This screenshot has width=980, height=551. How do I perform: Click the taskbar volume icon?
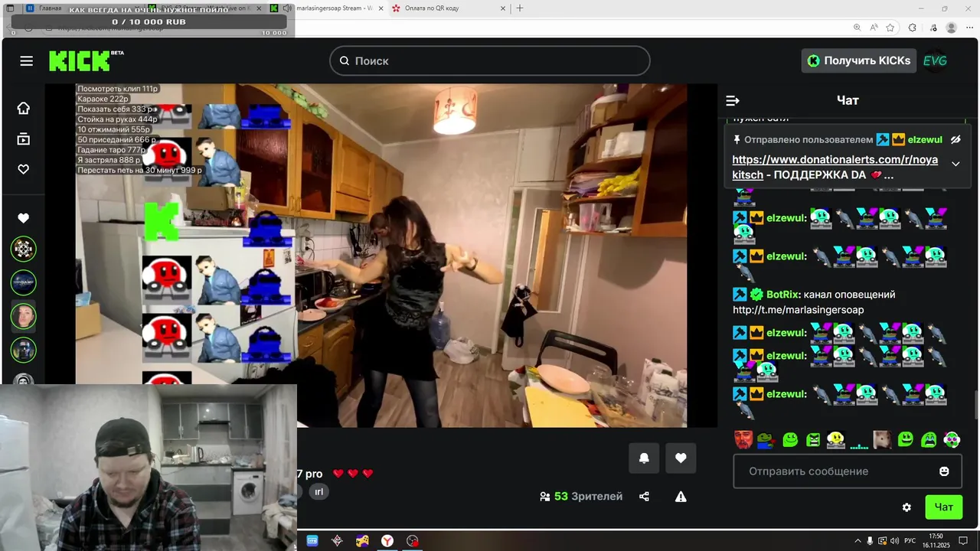pos(895,540)
